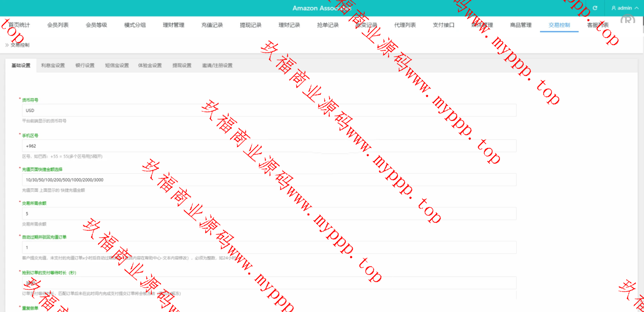Click the refresh icon in the header

point(595,8)
